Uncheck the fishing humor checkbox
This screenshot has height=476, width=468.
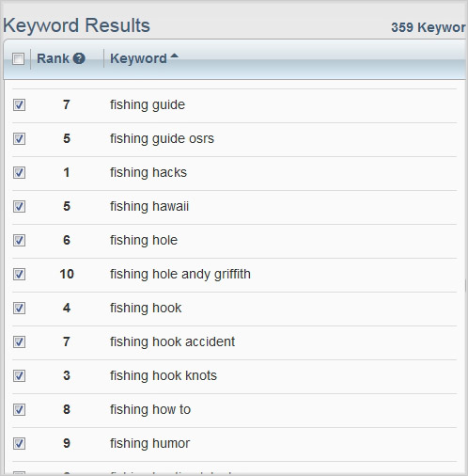(x=19, y=443)
